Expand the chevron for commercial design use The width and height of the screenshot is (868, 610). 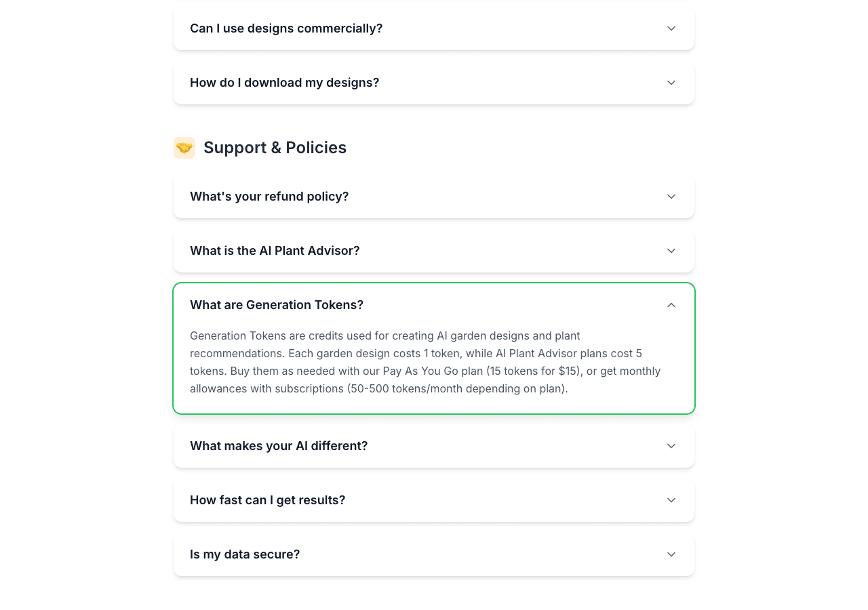pos(671,28)
